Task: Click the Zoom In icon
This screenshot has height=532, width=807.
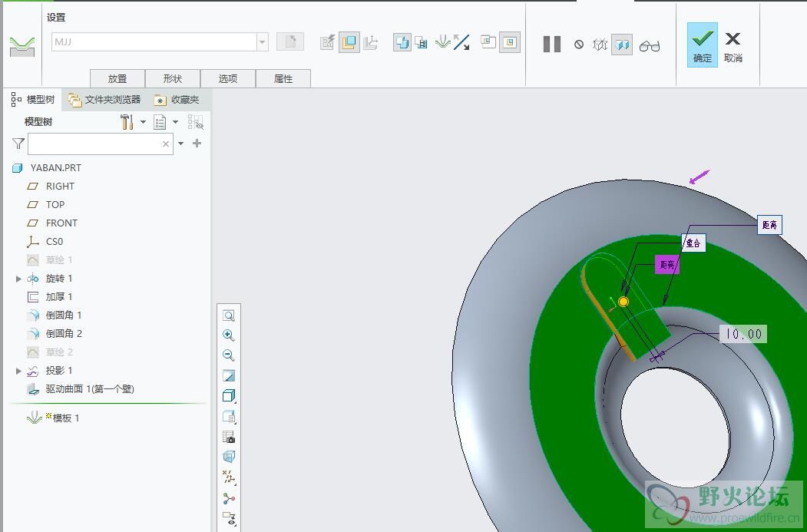Action: (229, 335)
